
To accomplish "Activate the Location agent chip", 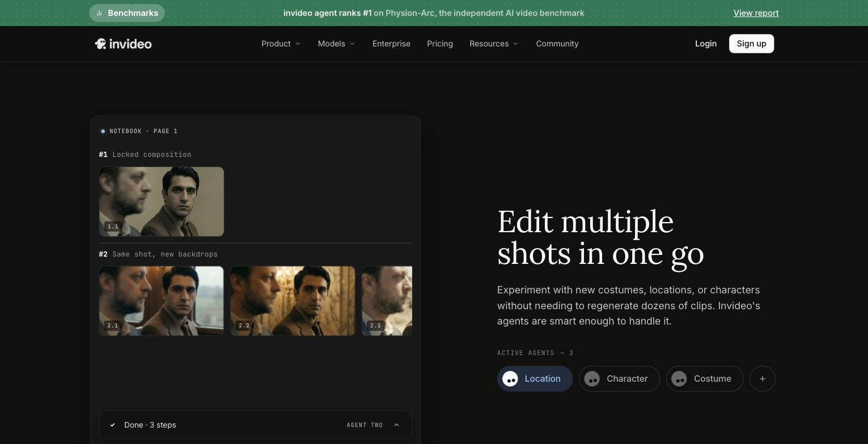I will [535, 379].
